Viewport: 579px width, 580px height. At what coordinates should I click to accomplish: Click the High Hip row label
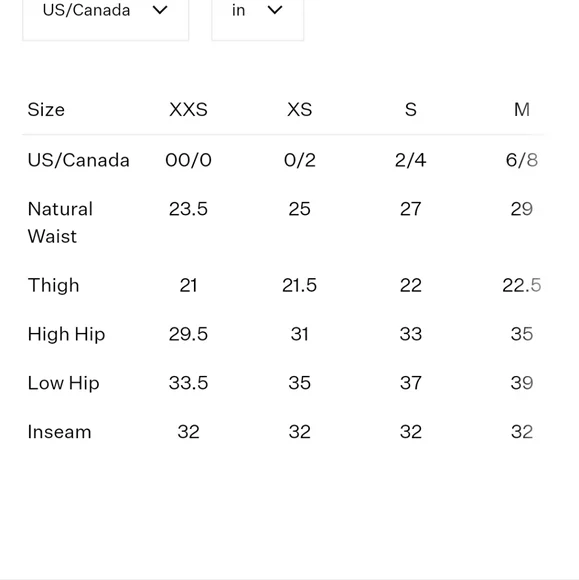(67, 334)
